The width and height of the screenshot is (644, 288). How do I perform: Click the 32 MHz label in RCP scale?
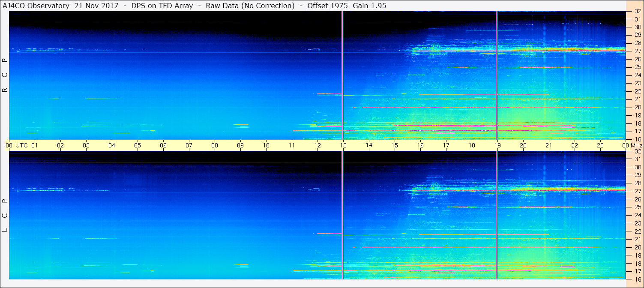[638, 12]
